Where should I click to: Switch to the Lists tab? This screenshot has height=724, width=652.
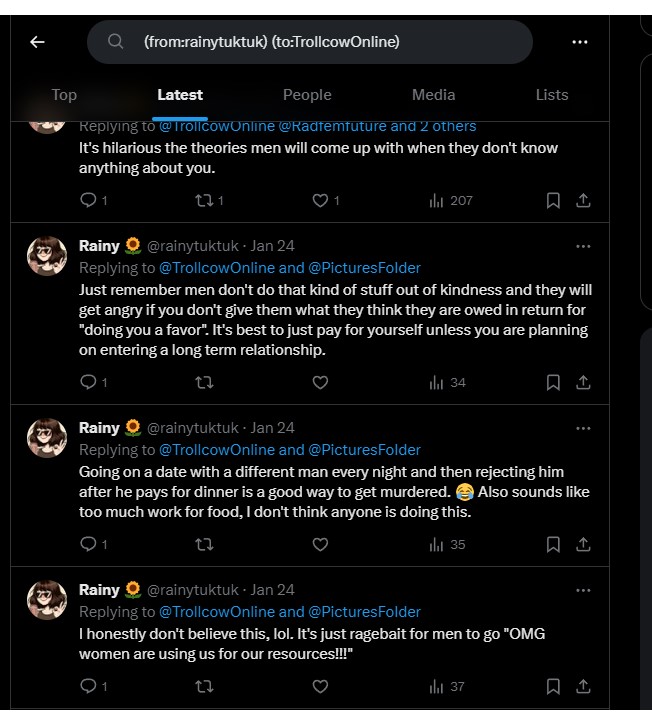(x=551, y=95)
